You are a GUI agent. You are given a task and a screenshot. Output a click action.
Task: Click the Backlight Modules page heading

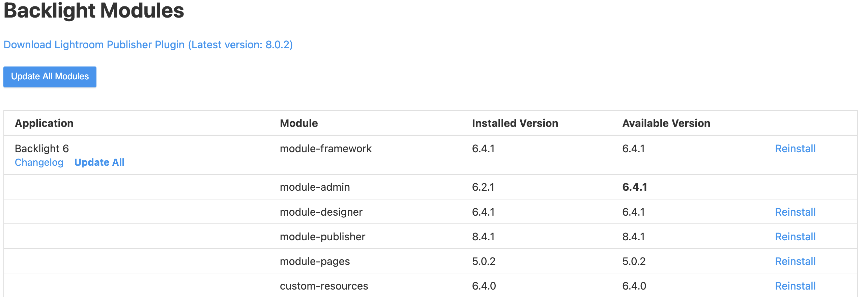94,11
